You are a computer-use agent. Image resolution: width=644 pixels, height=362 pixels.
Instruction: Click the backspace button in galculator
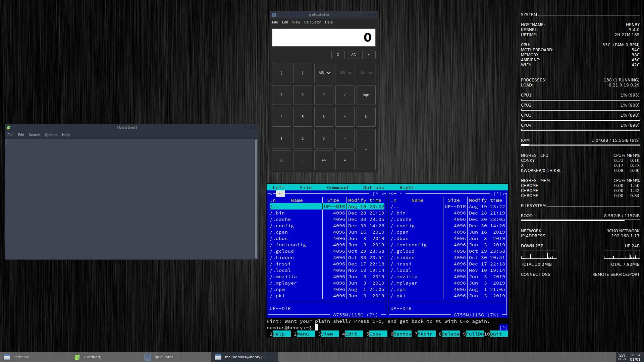(368, 54)
